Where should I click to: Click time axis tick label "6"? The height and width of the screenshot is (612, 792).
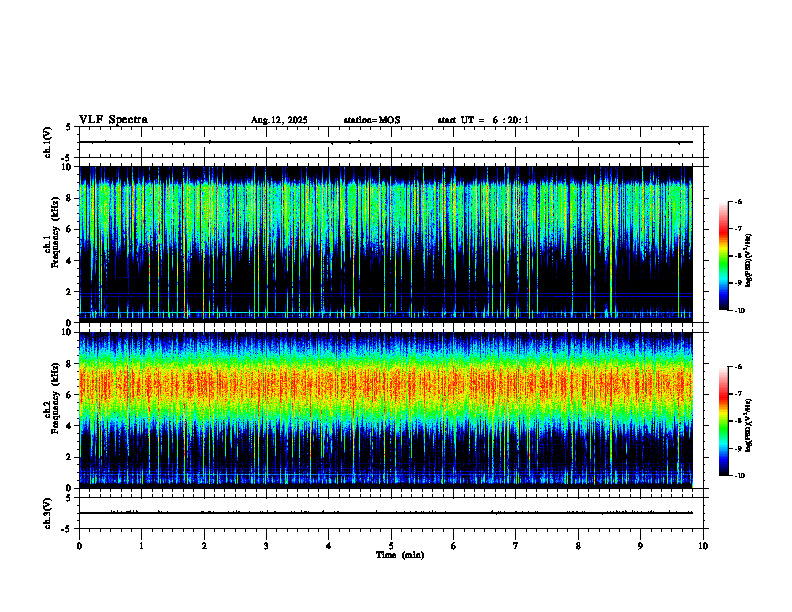pyautogui.click(x=454, y=546)
